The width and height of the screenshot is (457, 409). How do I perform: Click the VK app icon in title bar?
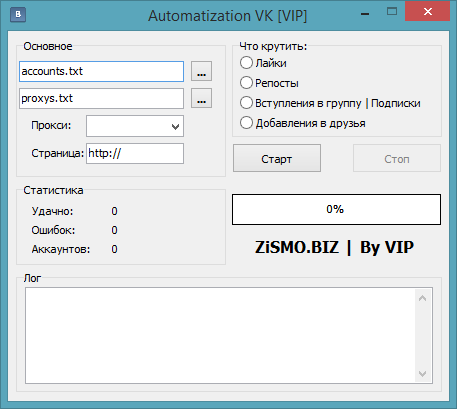pyautogui.click(x=18, y=15)
